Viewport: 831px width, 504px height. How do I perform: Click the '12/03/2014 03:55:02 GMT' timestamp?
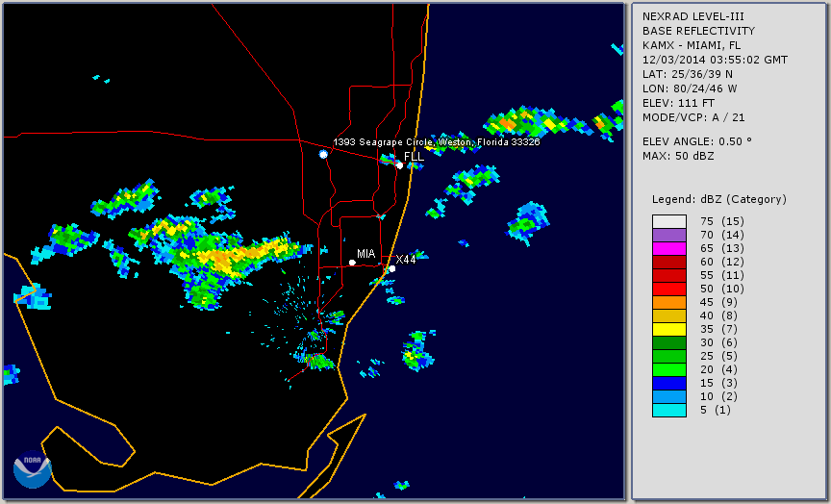pos(715,60)
